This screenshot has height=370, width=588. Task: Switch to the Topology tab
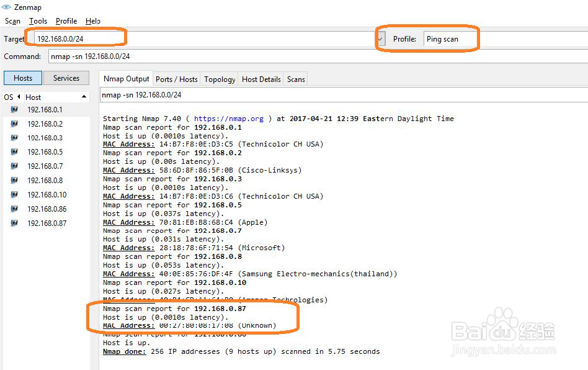pyautogui.click(x=220, y=79)
